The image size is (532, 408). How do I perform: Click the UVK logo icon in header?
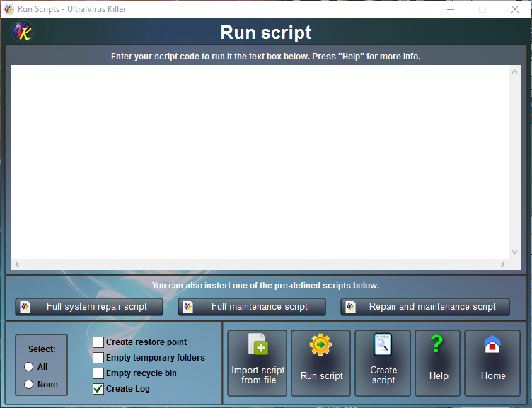coord(23,32)
